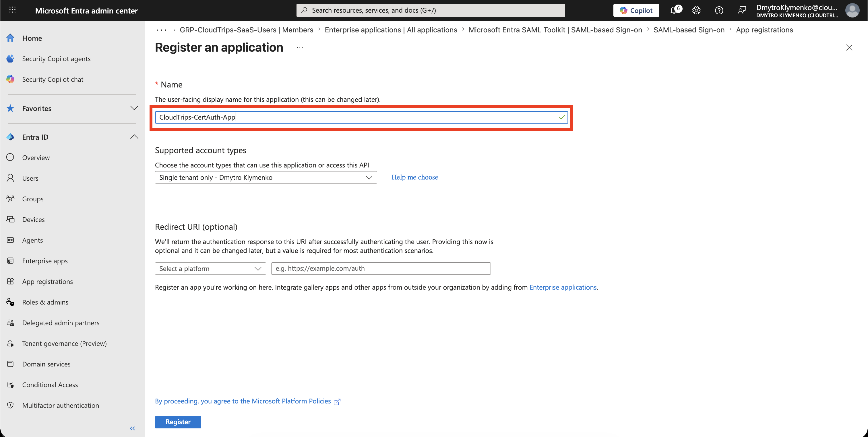868x437 pixels.
Task: Open Enterprise applications inline link
Action: [x=563, y=287]
